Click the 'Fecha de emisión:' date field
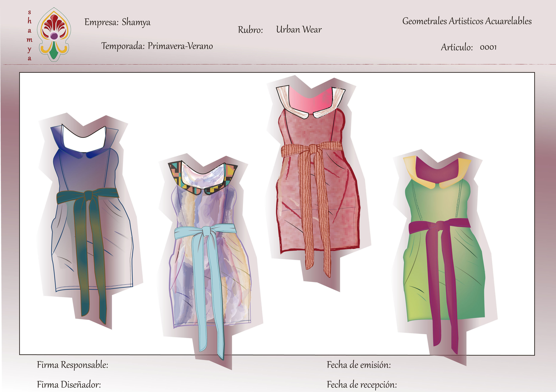 (359, 365)
